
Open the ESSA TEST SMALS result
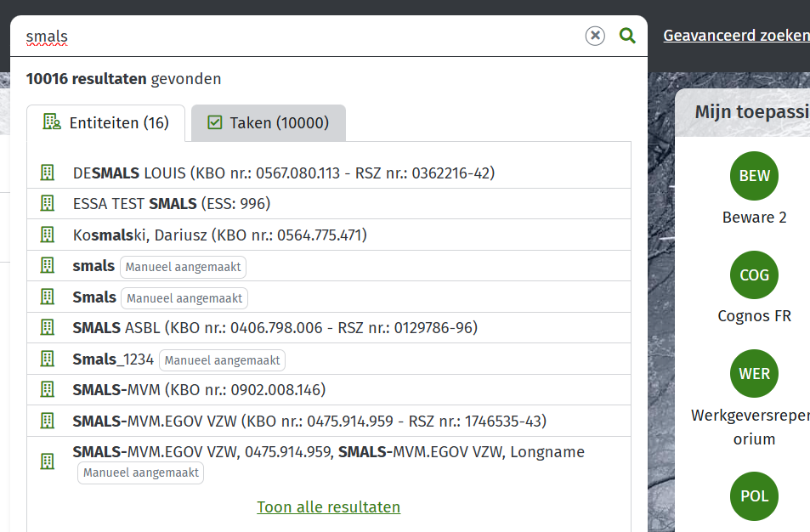(329, 204)
